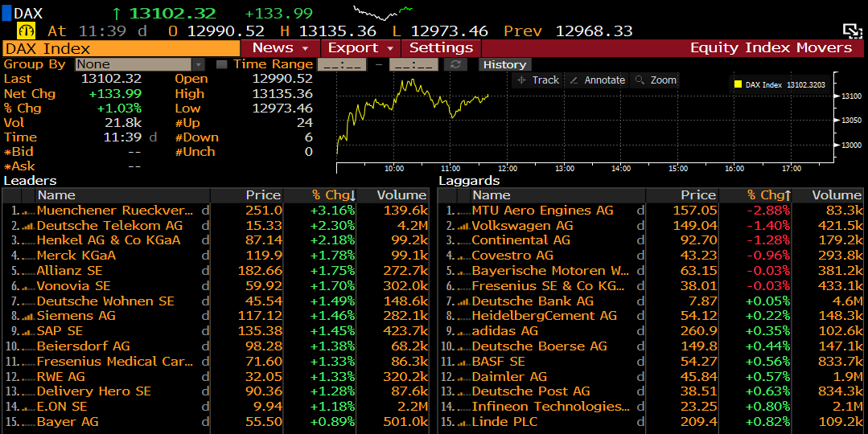Click the #Up value 24

pos(304,123)
